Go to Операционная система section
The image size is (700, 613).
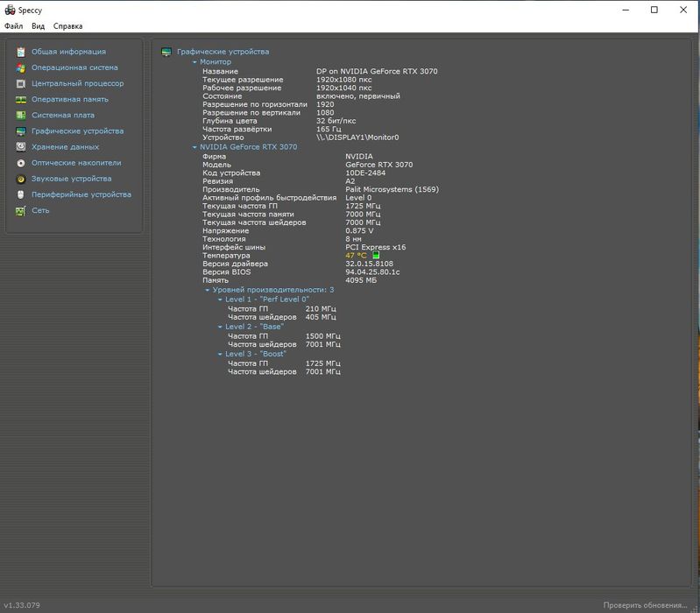[74, 67]
